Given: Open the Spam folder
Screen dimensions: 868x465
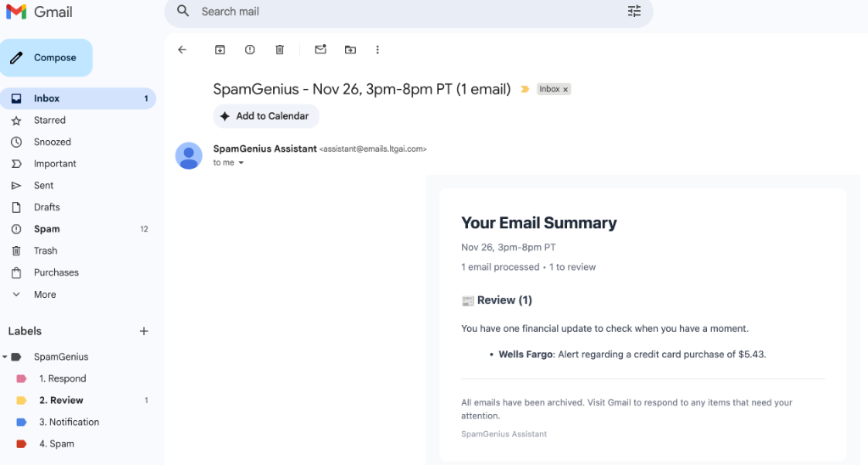Looking at the screenshot, I should coord(47,229).
